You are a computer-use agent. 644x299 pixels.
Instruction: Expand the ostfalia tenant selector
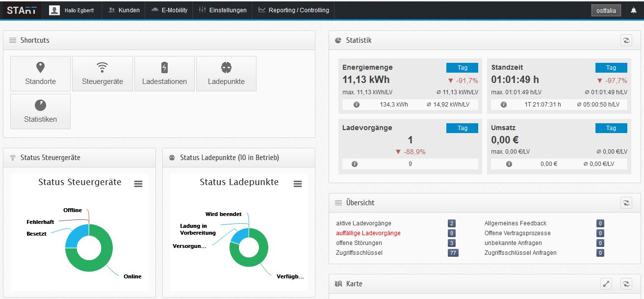pyautogui.click(x=606, y=10)
